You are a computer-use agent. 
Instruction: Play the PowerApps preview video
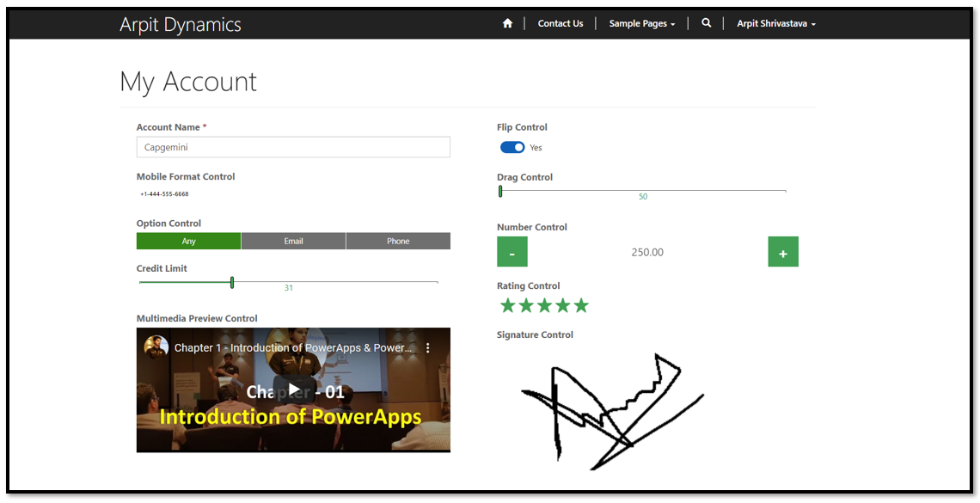coord(293,390)
